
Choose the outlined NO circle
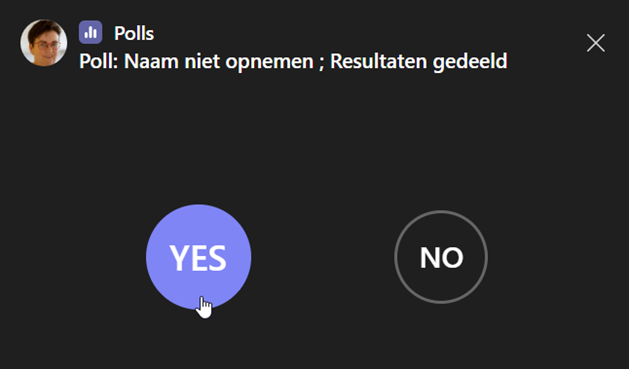click(441, 257)
